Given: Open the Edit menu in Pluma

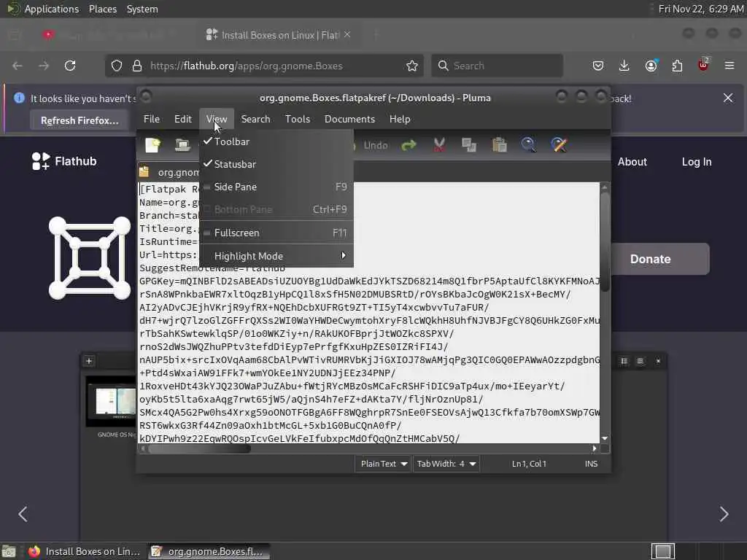Looking at the screenshot, I should pos(183,119).
